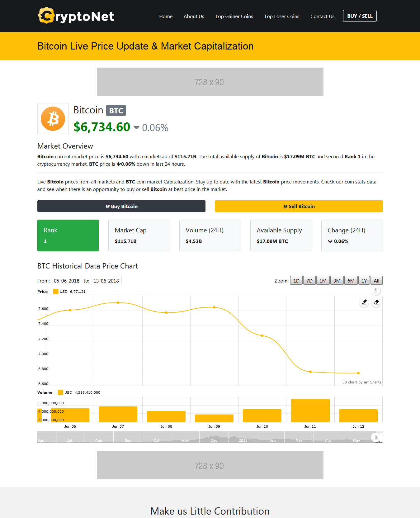Click the Available Supply card

[x=281, y=235]
